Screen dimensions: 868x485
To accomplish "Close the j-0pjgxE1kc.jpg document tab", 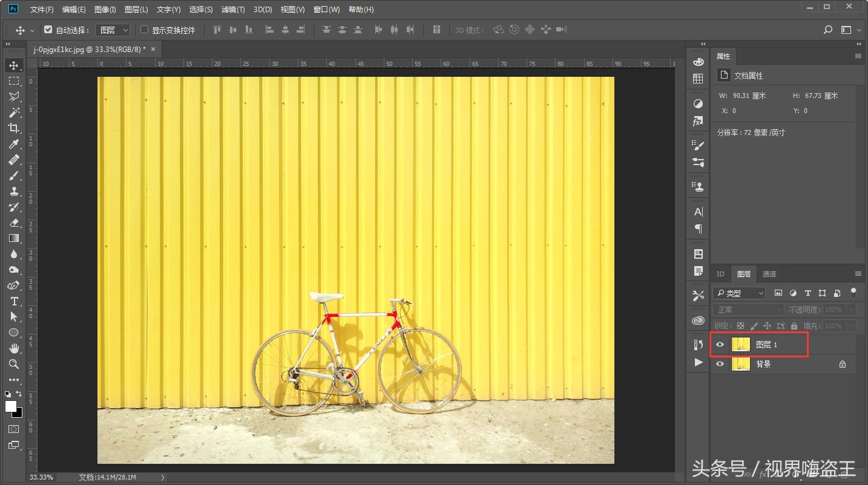I will click(153, 49).
